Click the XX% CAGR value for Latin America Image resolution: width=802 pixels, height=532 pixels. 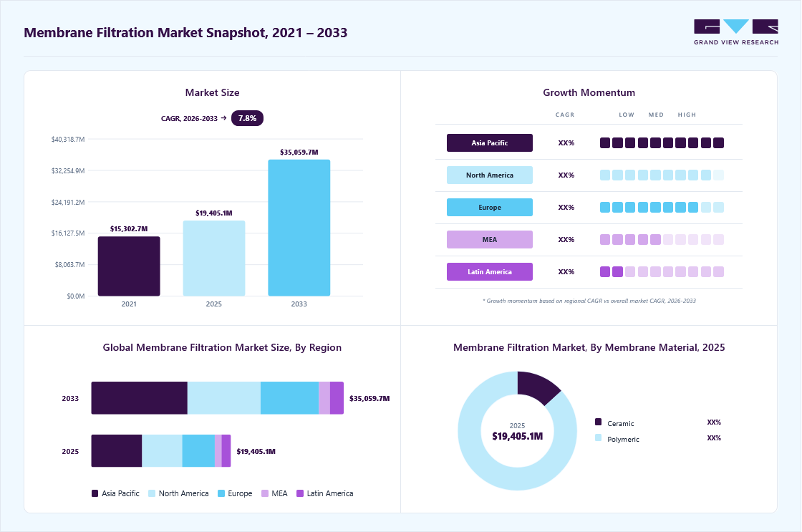click(566, 271)
